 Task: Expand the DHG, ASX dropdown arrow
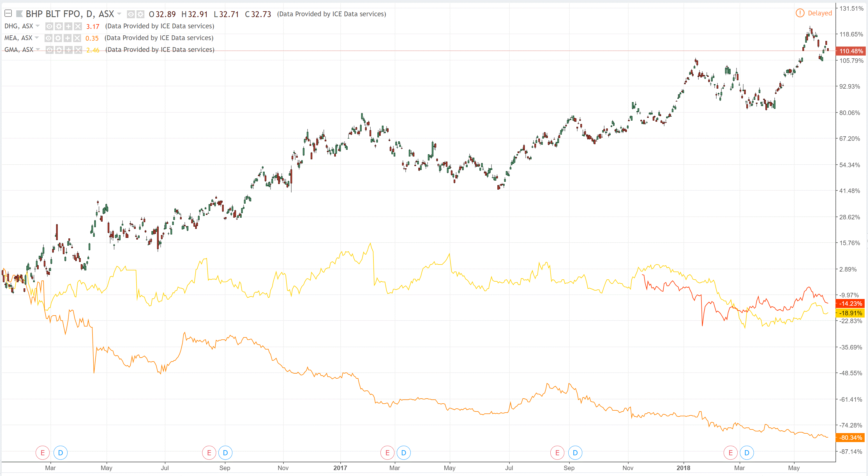(38, 26)
